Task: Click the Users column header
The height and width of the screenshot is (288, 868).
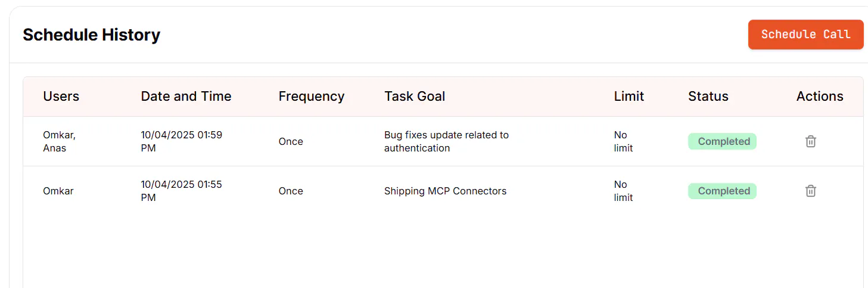Action: (61, 97)
